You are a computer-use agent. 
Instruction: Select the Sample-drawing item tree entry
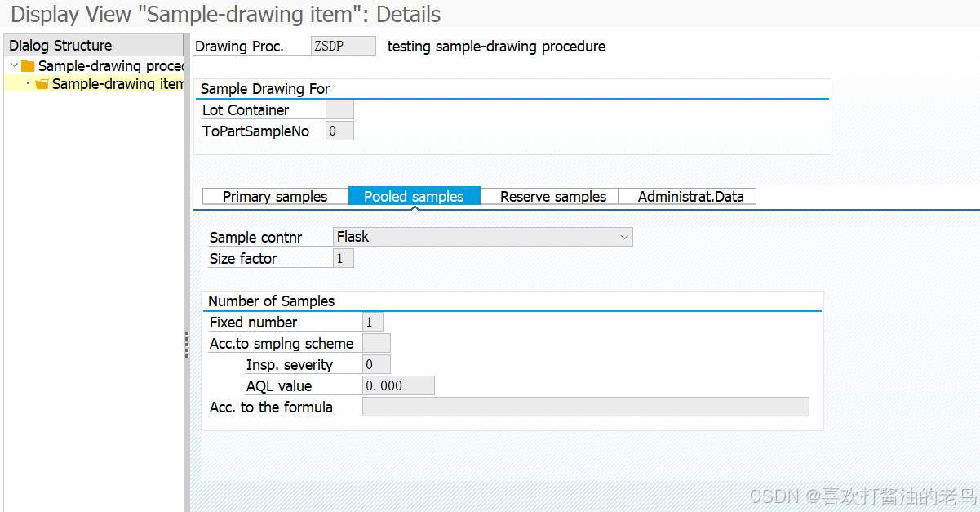tap(114, 83)
